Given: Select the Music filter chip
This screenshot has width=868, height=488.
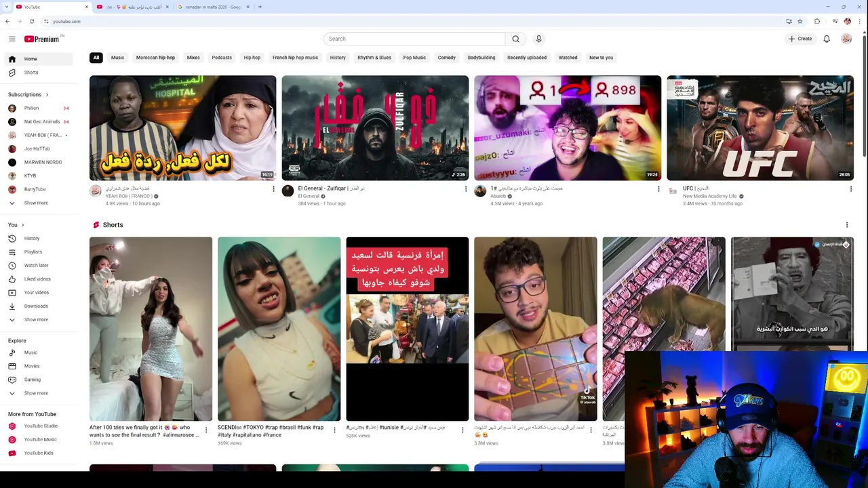Looking at the screenshot, I should click(x=117, y=58).
